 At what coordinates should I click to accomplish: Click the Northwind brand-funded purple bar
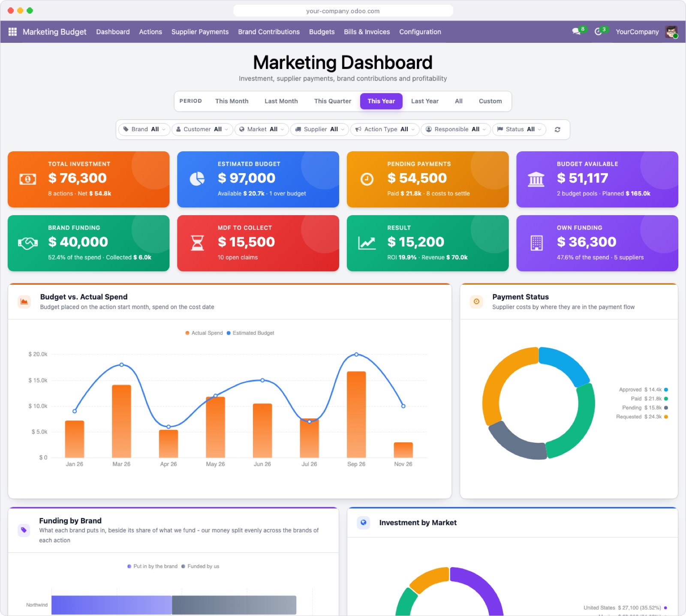tap(111, 605)
